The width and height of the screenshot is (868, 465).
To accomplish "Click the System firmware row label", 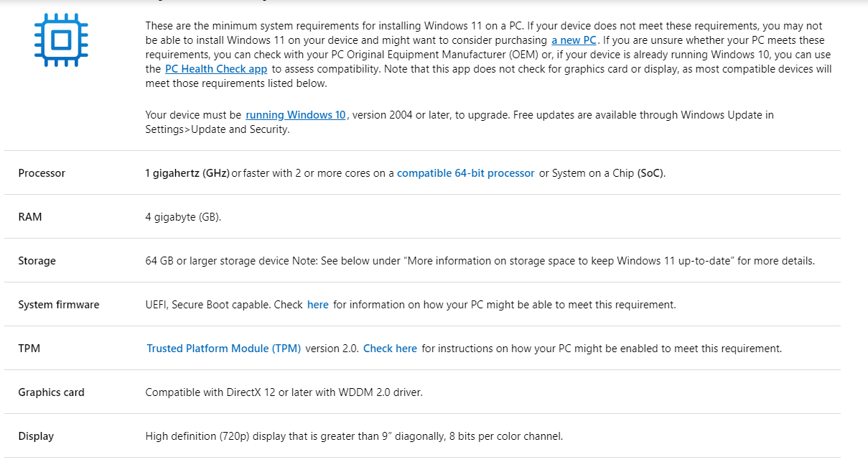I will (x=59, y=305).
